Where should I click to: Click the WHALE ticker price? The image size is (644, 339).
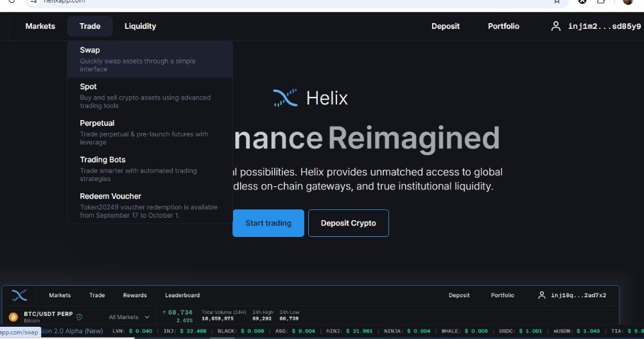[476, 331]
